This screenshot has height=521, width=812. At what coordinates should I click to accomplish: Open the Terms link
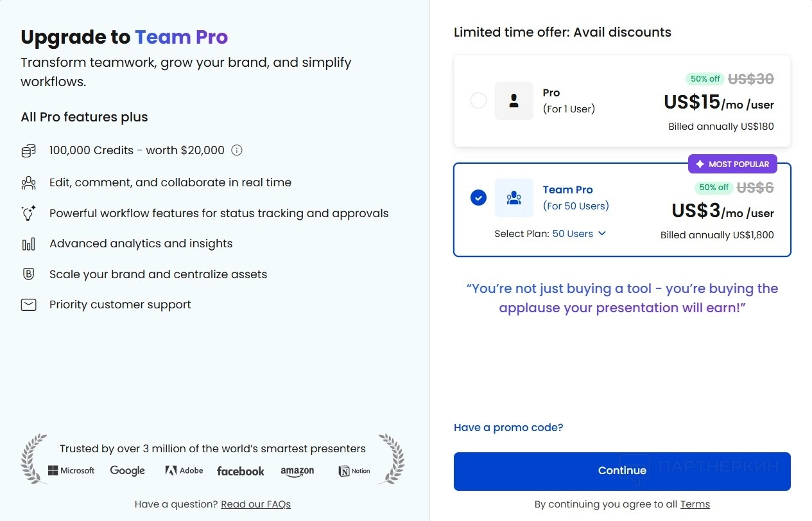pos(695,504)
